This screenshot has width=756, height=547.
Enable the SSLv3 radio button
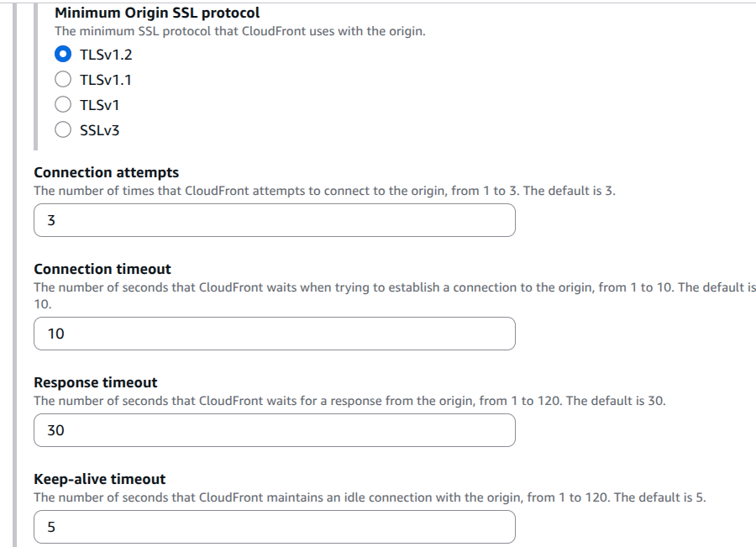pos(63,129)
